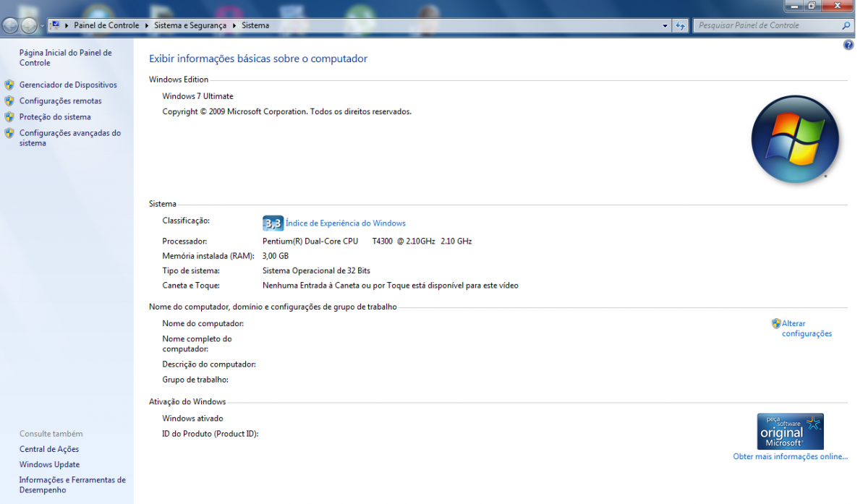Open 'Windows Update' link
868x504 pixels.
coord(49,464)
